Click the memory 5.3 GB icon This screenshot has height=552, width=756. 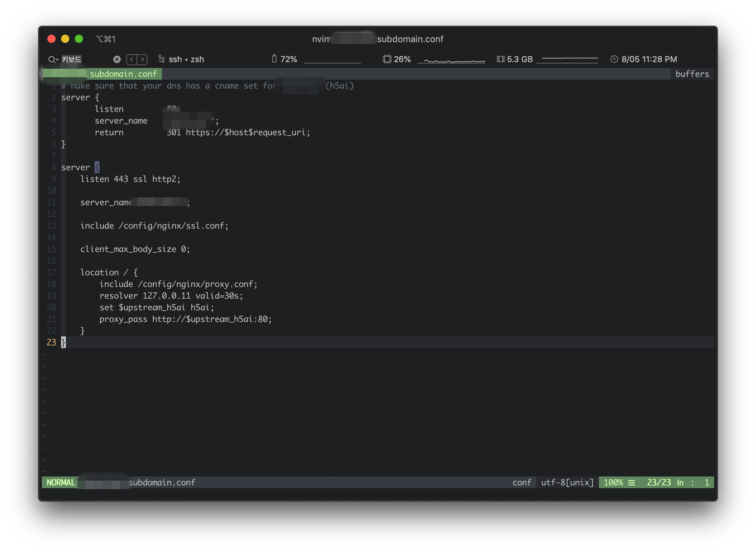click(x=500, y=59)
